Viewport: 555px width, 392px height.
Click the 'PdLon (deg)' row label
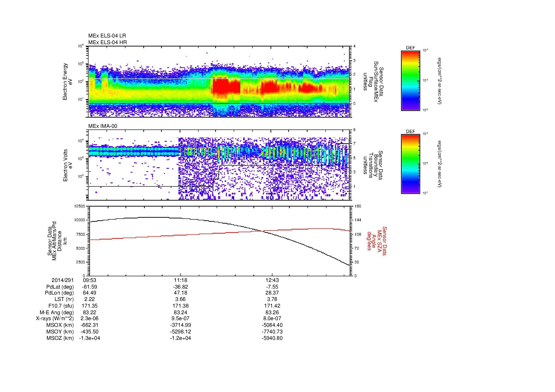pos(59,293)
